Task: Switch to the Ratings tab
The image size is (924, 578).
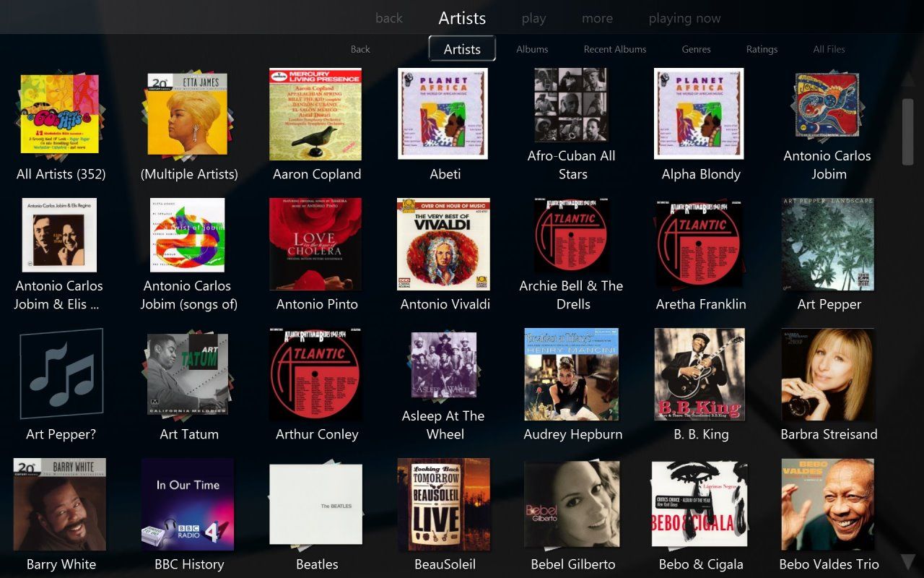Action: coord(762,50)
